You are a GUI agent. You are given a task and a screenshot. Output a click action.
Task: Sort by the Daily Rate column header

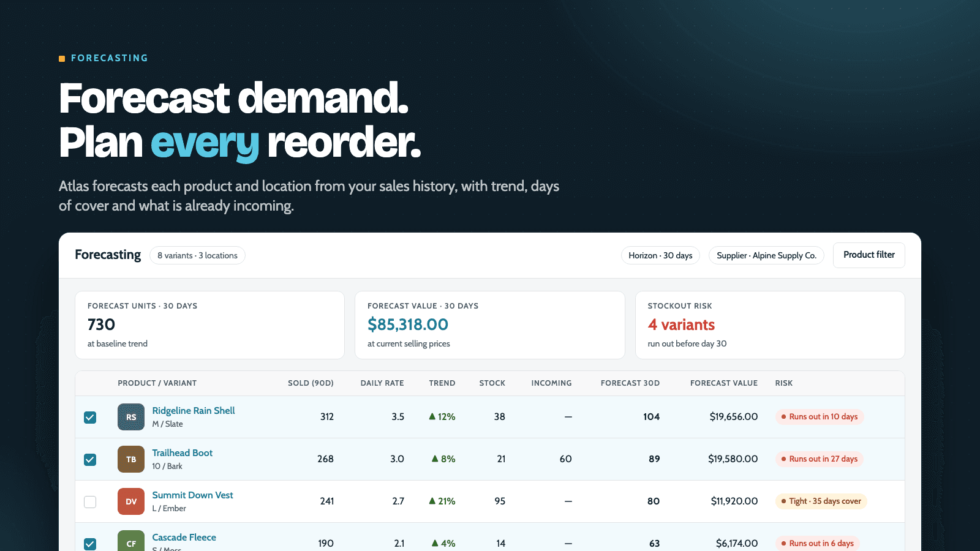(x=382, y=383)
